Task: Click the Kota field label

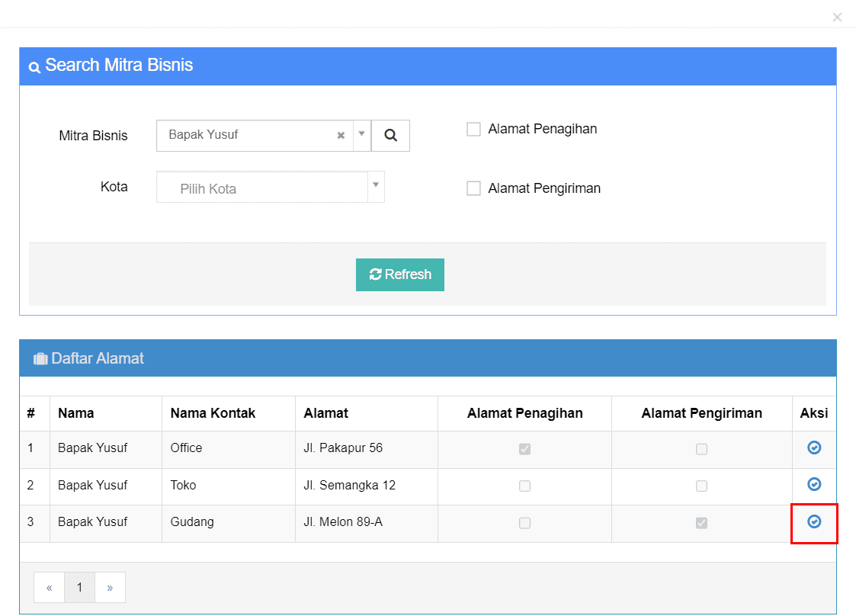Action: [x=114, y=187]
